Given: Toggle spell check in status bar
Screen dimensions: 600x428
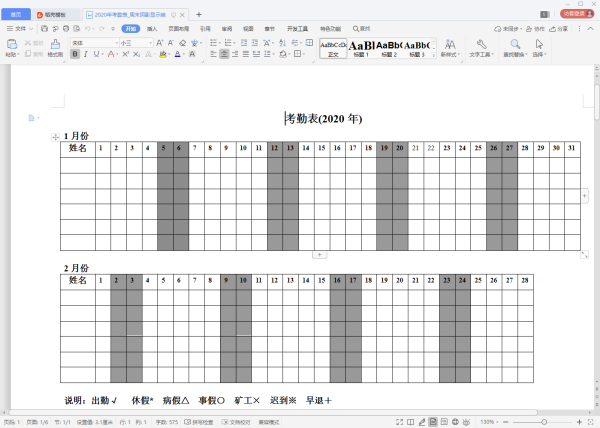Looking at the screenshot, I should 199,422.
